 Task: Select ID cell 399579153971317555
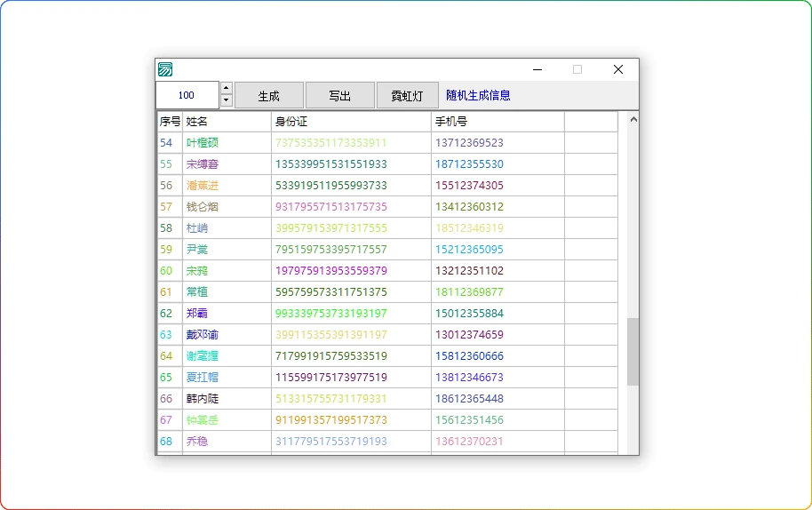[x=351, y=227]
